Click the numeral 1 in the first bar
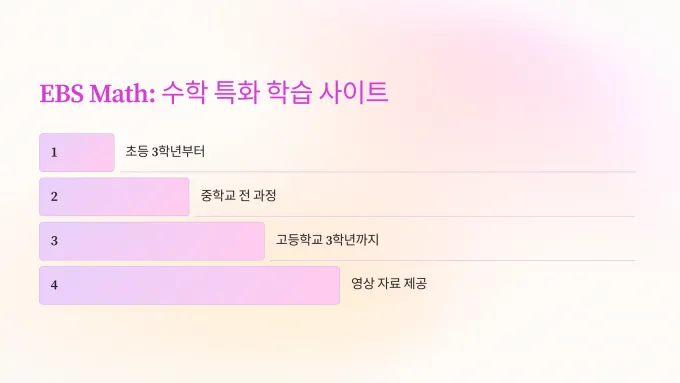The image size is (680, 383). coord(54,153)
